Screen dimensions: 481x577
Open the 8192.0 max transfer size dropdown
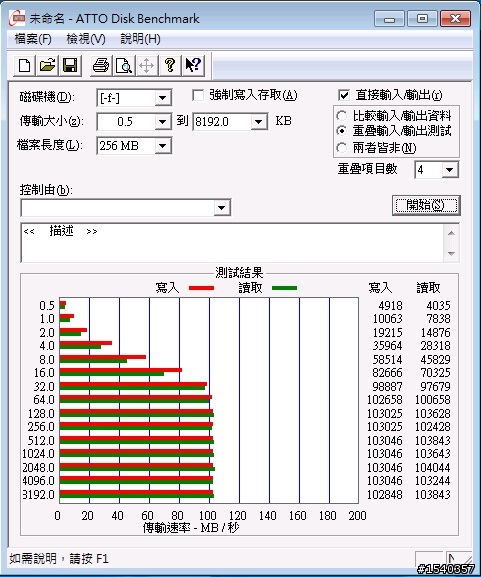point(259,122)
